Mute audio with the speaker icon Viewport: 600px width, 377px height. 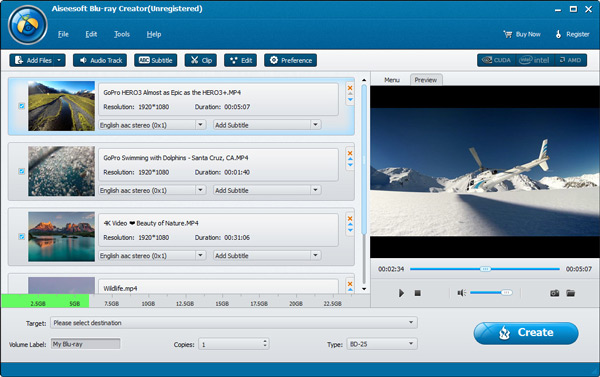point(461,293)
